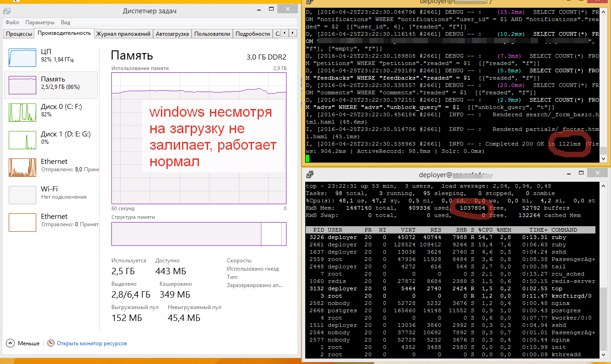This screenshot has height=364, width=611.
Task: Switch to the Процессы tab
Action: click(x=19, y=34)
